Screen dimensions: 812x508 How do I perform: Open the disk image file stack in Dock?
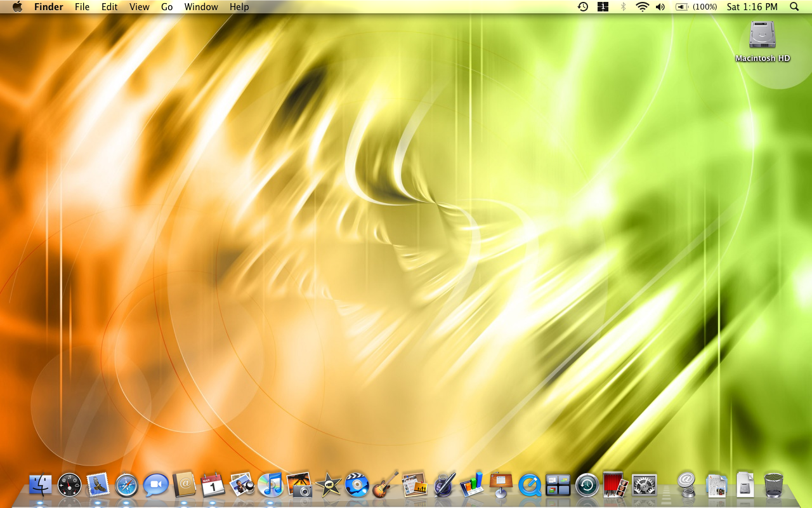pyautogui.click(x=745, y=485)
